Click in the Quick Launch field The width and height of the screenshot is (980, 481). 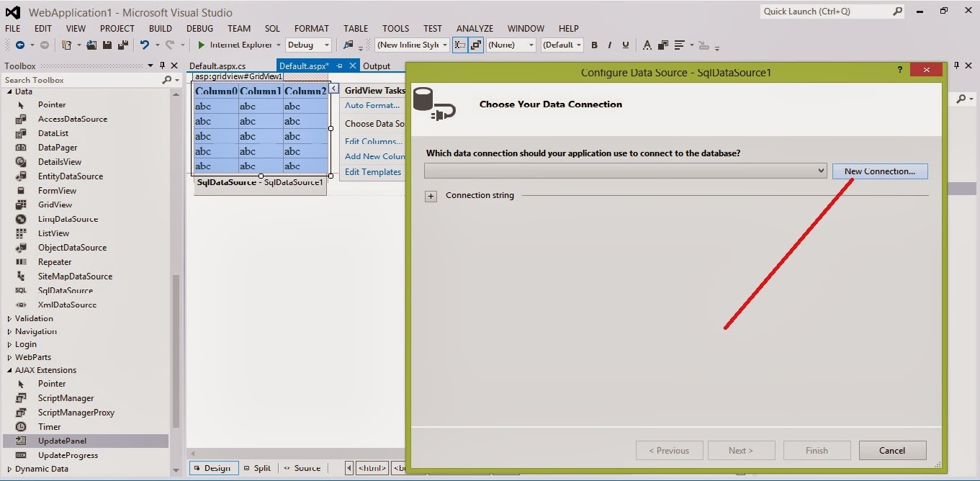(x=825, y=12)
